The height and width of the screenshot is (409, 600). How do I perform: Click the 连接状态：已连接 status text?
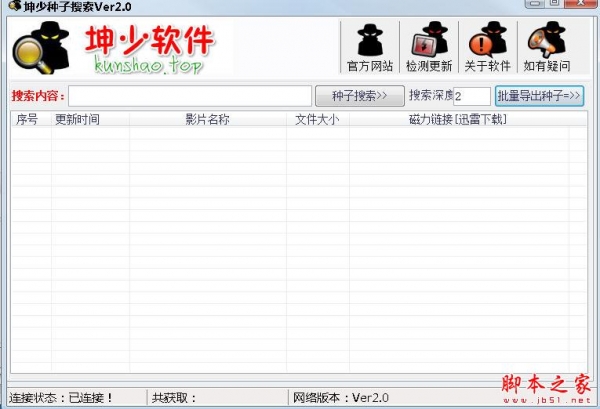pyautogui.click(x=61, y=398)
